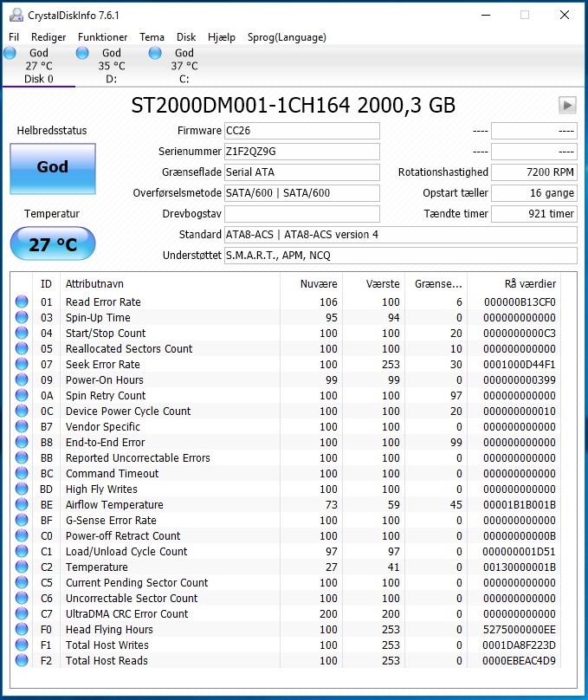Click status icon for Reported Uncorrectable Errors

[22, 458]
